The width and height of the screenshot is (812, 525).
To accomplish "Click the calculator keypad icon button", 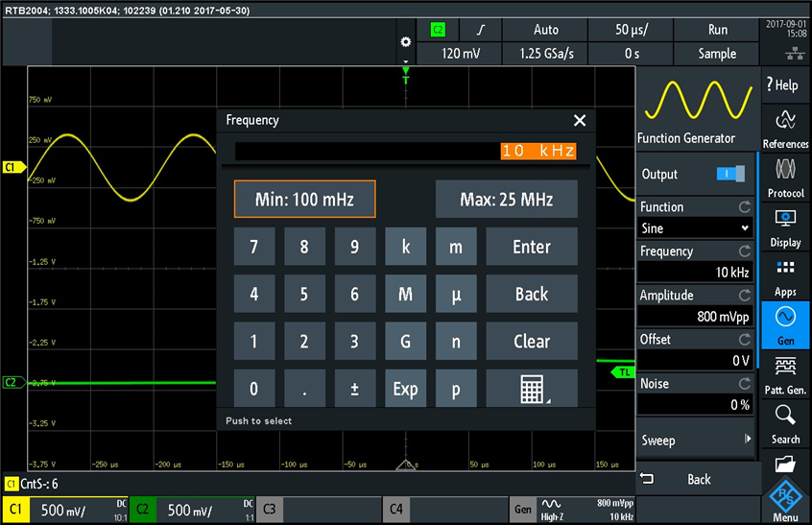I will (x=532, y=389).
